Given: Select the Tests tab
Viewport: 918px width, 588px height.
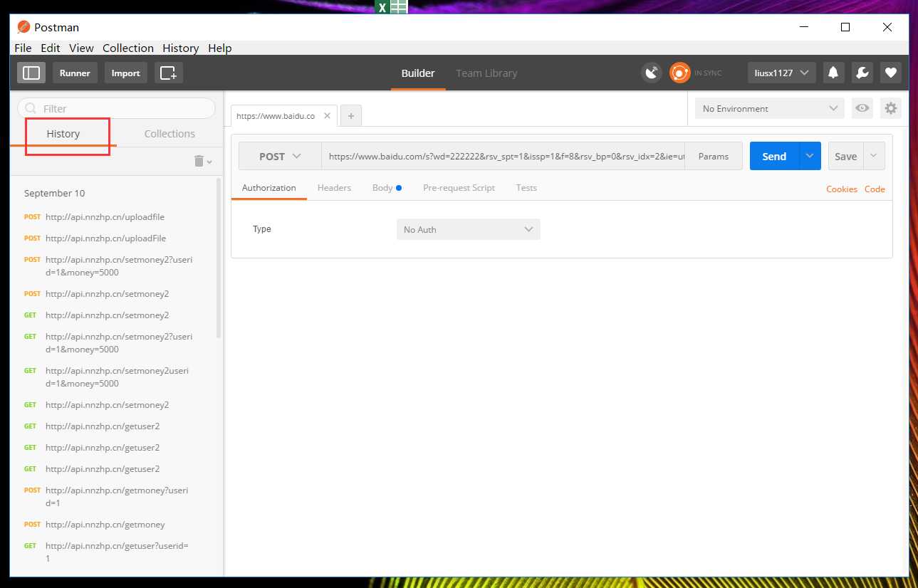Looking at the screenshot, I should click(x=526, y=188).
